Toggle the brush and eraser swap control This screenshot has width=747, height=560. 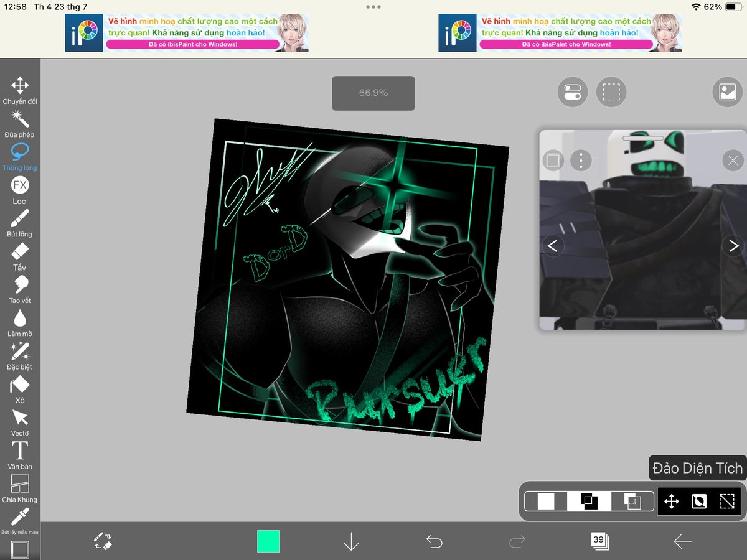point(103,541)
